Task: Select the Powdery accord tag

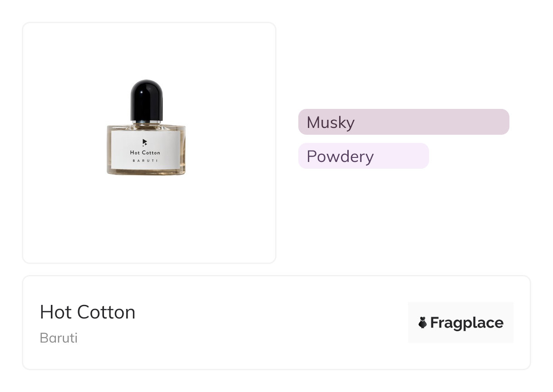Action: [x=363, y=156]
